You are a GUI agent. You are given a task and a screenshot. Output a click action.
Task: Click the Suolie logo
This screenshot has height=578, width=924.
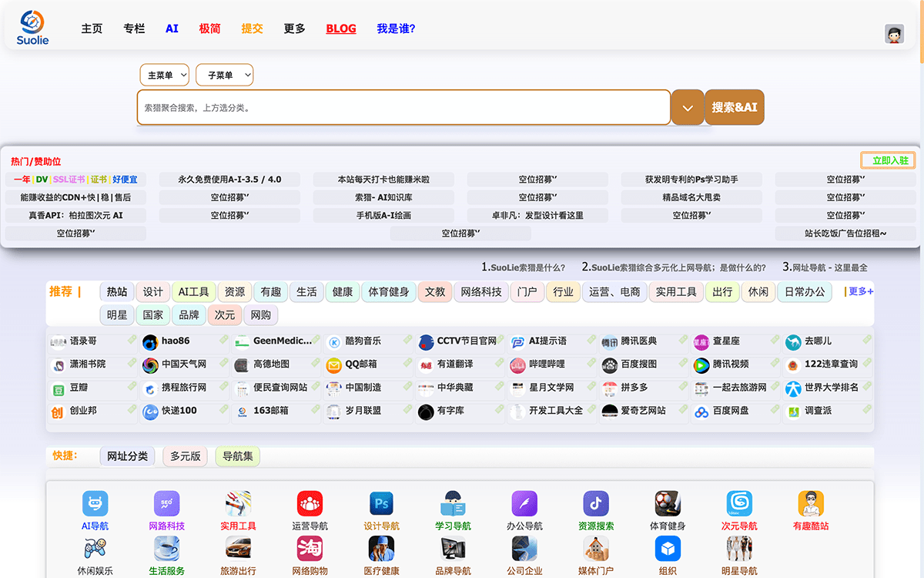pos(32,28)
